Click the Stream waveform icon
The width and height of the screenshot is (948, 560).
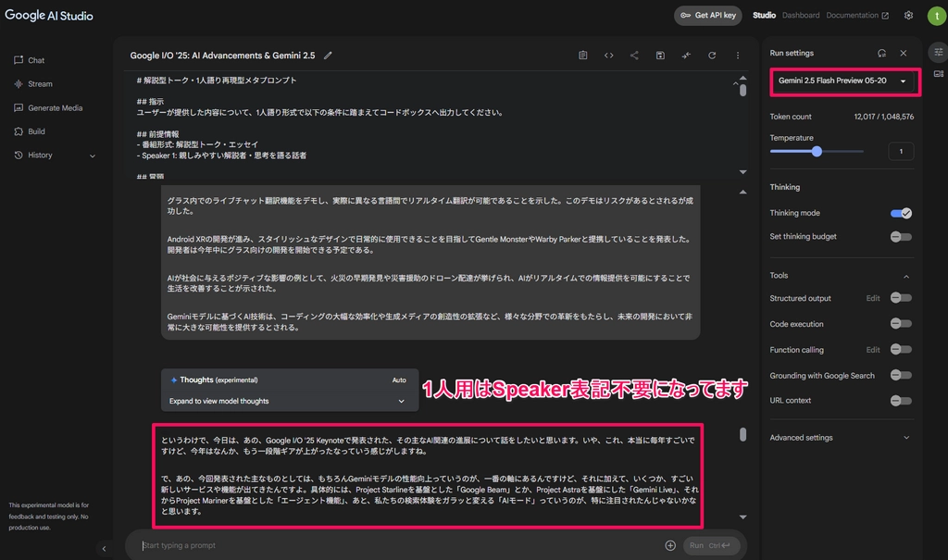tap(19, 84)
